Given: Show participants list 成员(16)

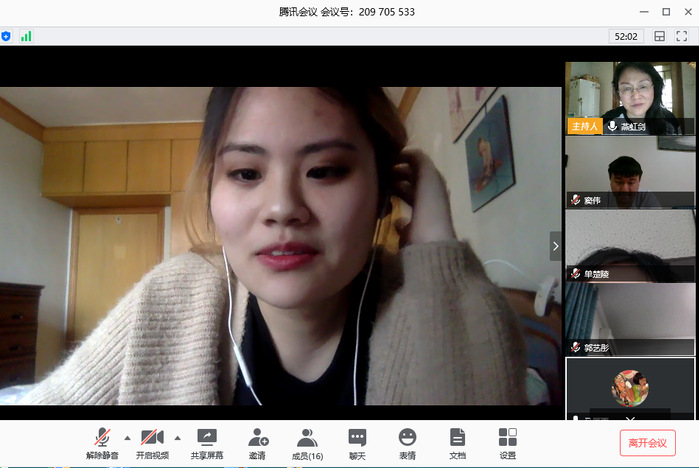Looking at the screenshot, I should click(307, 442).
